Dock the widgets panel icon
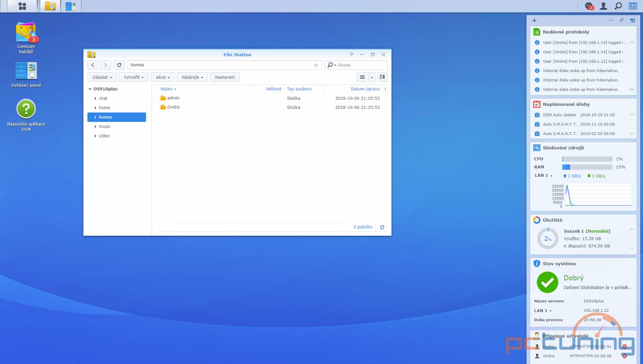 click(x=633, y=20)
